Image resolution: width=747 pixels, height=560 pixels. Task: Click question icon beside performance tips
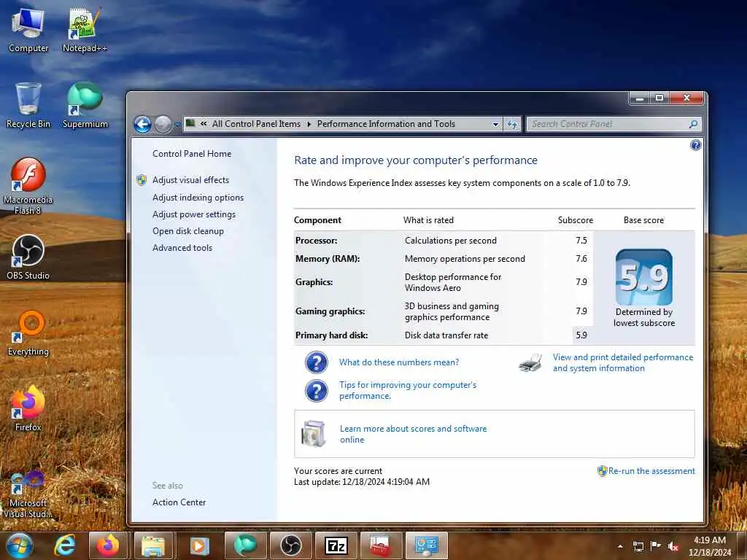click(x=317, y=391)
